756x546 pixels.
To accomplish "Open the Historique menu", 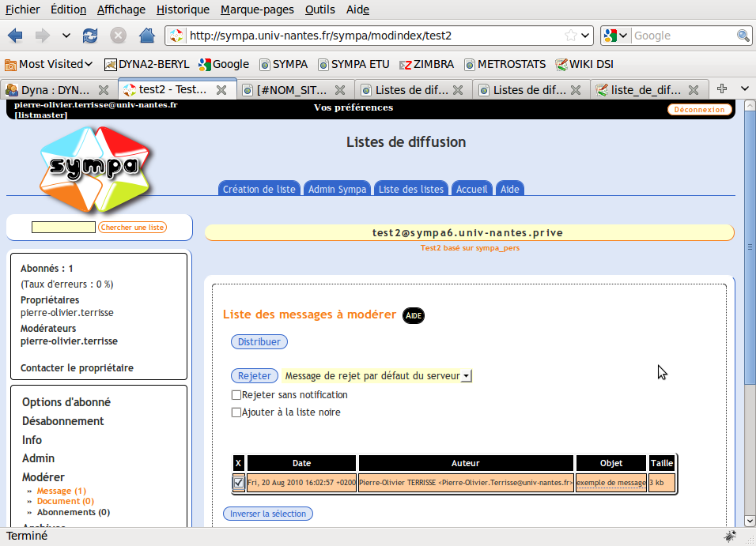I will point(183,9).
